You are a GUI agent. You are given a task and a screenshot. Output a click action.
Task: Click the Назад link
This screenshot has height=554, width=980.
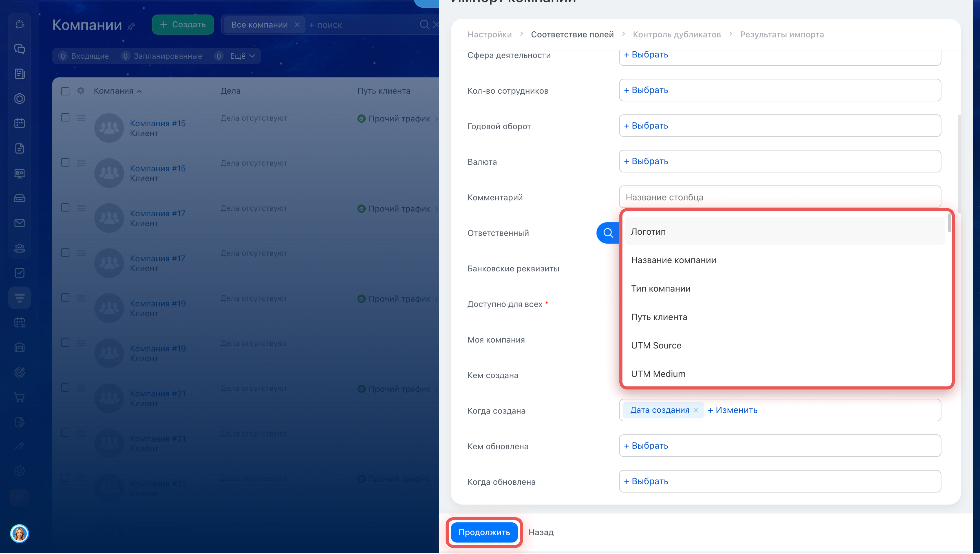click(541, 532)
